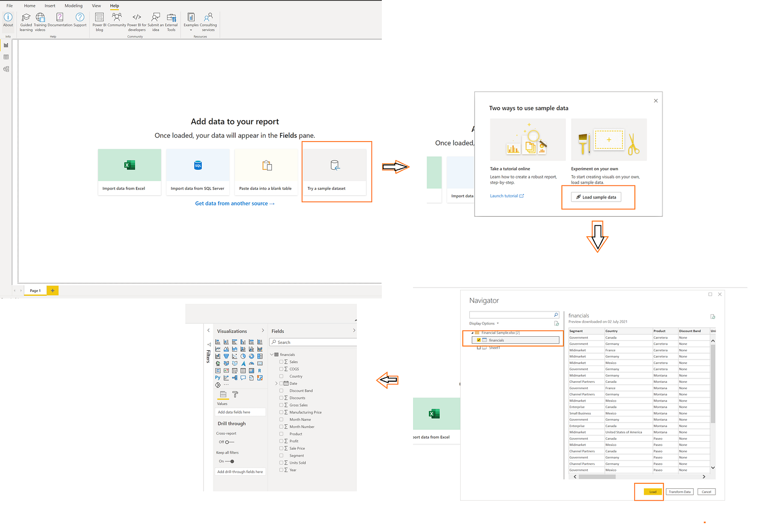This screenshot has width=757, height=532.
Task: Choose the map visual icon
Action: [218, 363]
